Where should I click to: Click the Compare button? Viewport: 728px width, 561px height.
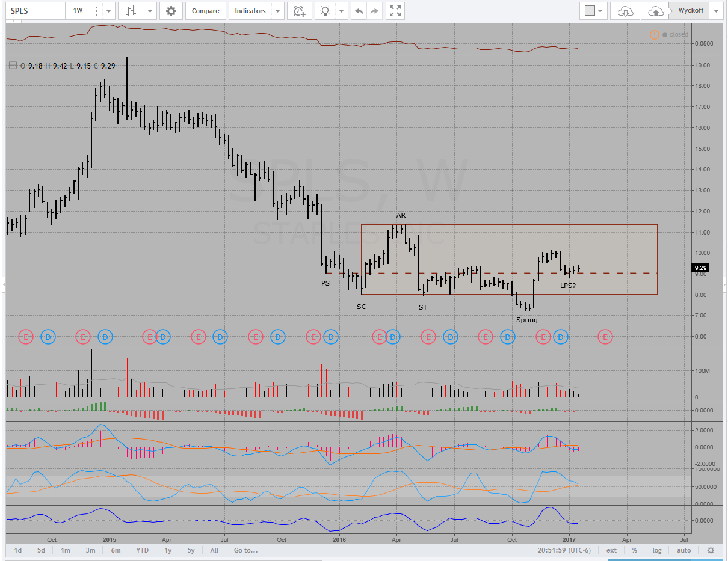click(206, 11)
